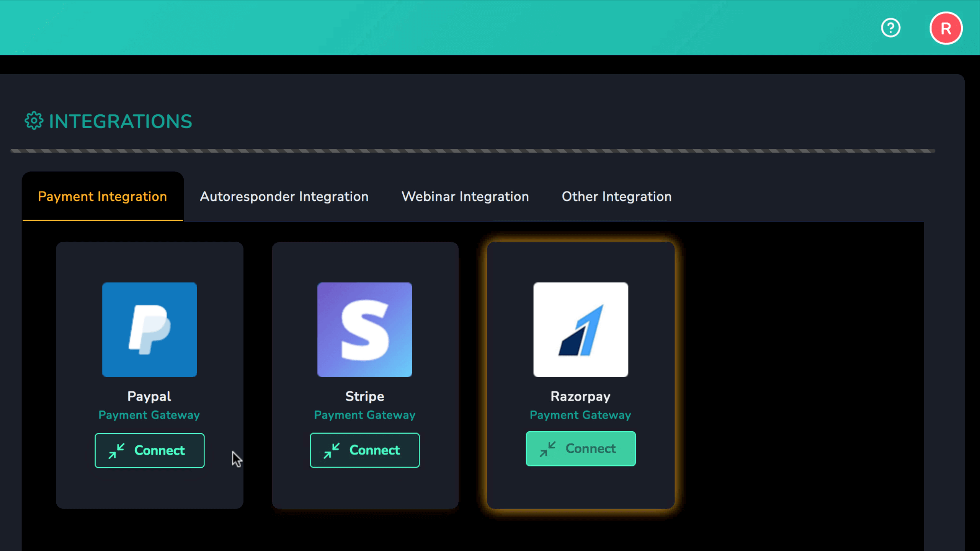The width and height of the screenshot is (980, 551).
Task: Click the Stripe logo image
Action: pyautogui.click(x=364, y=329)
